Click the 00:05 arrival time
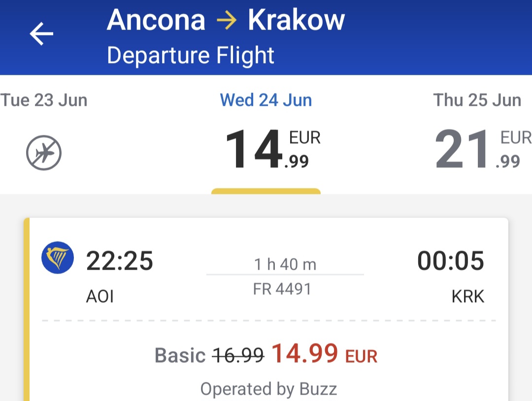Screen dimensions: 532x401 click(x=451, y=261)
